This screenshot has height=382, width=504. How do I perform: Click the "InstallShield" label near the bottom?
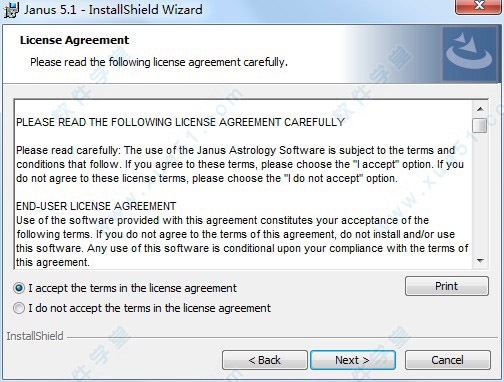(35, 336)
